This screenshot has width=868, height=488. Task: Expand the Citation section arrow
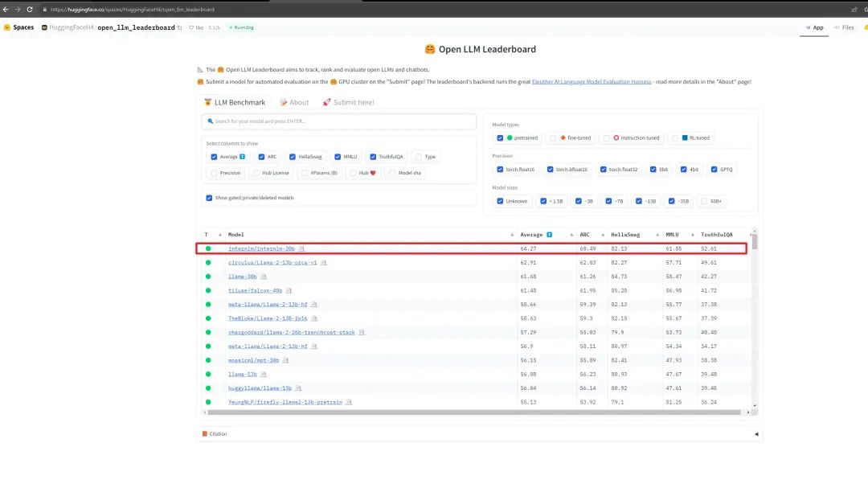coord(756,434)
